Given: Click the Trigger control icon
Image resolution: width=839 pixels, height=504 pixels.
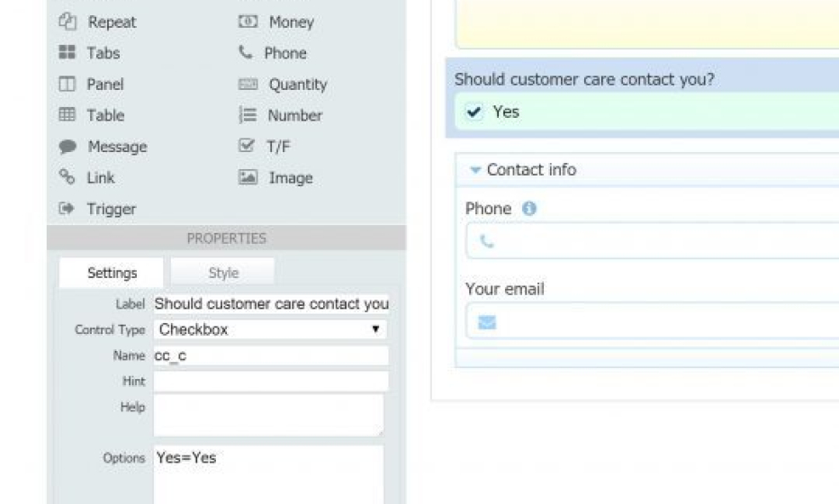Looking at the screenshot, I should [x=67, y=208].
